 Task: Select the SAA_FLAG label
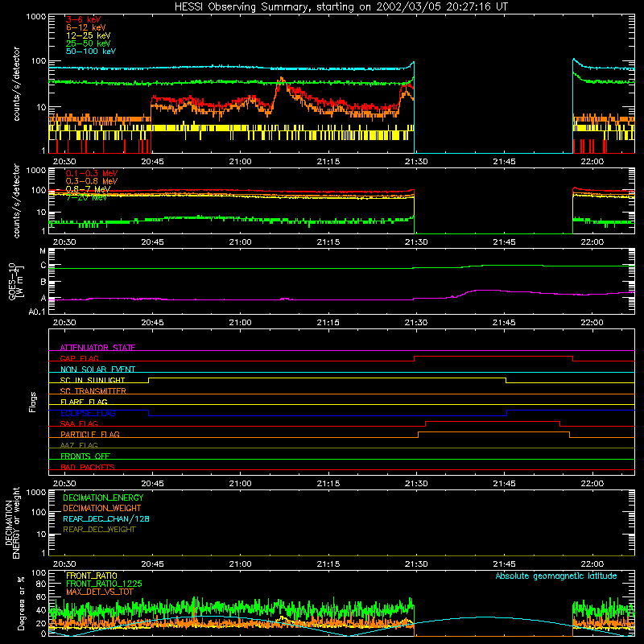click(x=79, y=423)
